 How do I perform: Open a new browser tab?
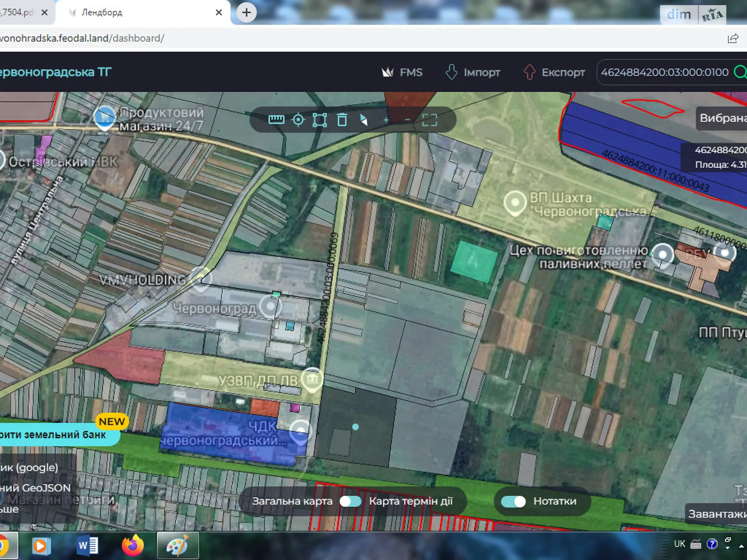pos(247,13)
